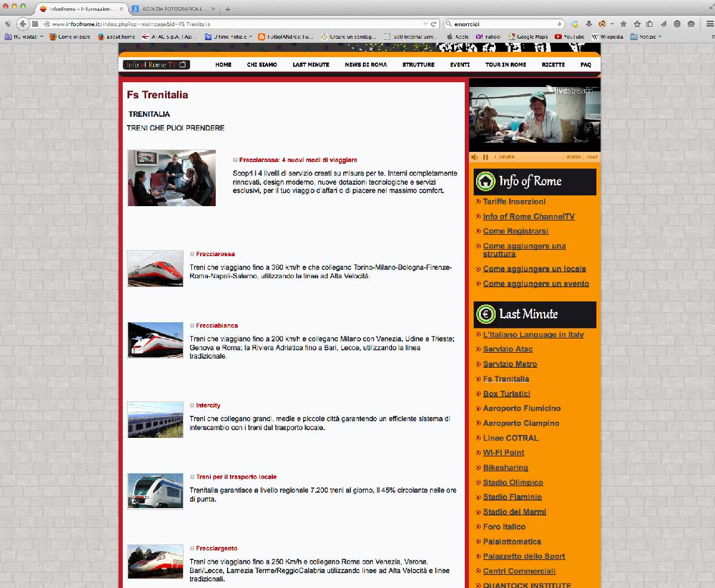Open Come aggiungere un evento link
The width and height of the screenshot is (715, 588).
pos(536,284)
